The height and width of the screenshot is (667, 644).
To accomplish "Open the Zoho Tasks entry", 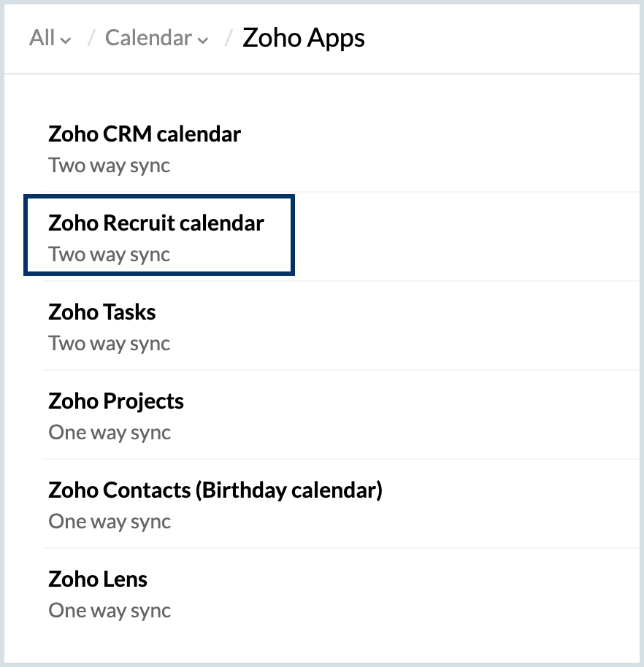I will [x=102, y=312].
